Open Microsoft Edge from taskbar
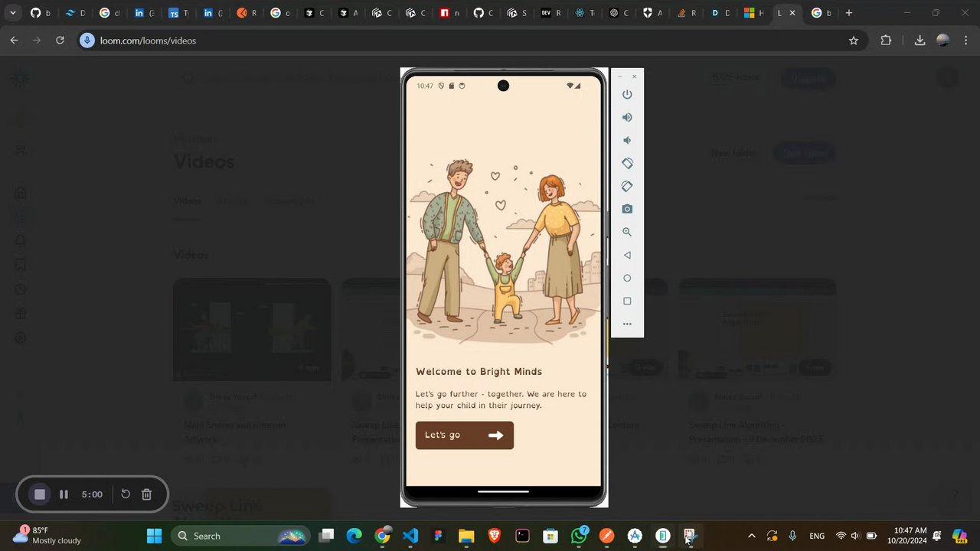The width and height of the screenshot is (980, 551). (354, 536)
